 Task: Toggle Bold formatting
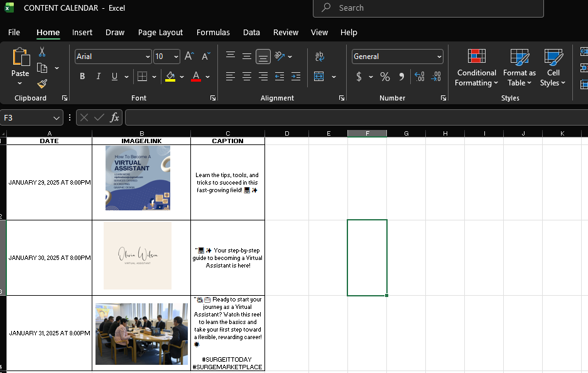click(82, 77)
